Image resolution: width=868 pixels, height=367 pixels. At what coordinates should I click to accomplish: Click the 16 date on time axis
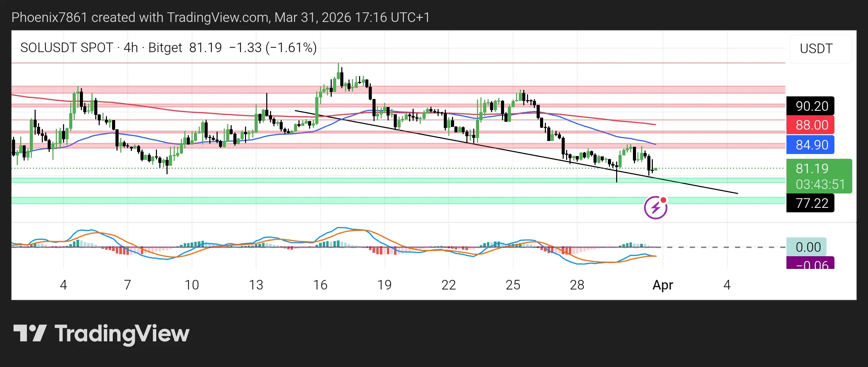click(x=320, y=285)
